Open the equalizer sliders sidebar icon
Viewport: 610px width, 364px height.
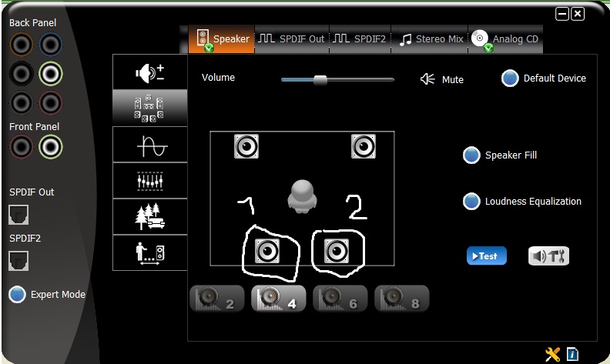[149, 180]
